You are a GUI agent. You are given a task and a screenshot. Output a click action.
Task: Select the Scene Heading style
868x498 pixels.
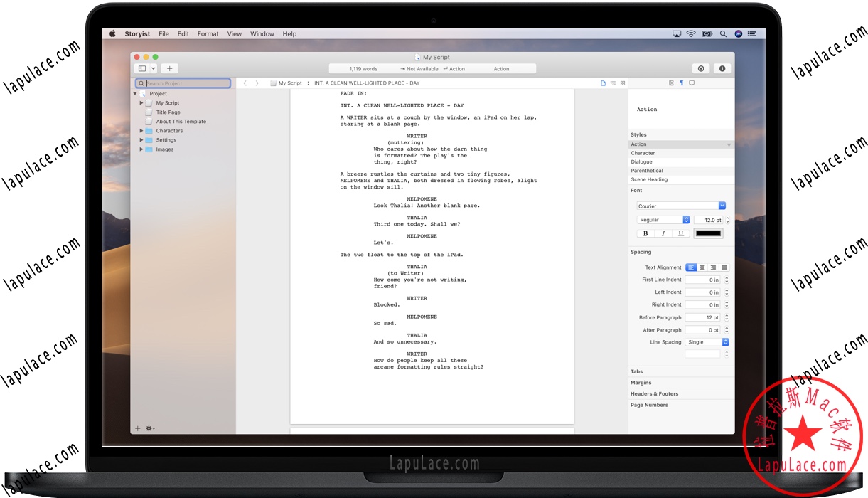[x=681, y=179]
